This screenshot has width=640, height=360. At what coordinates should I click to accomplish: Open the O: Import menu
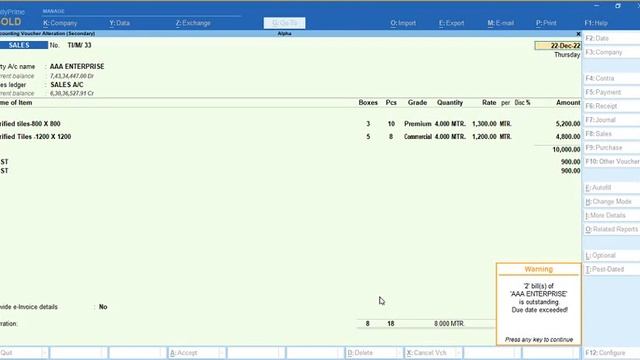click(x=403, y=23)
